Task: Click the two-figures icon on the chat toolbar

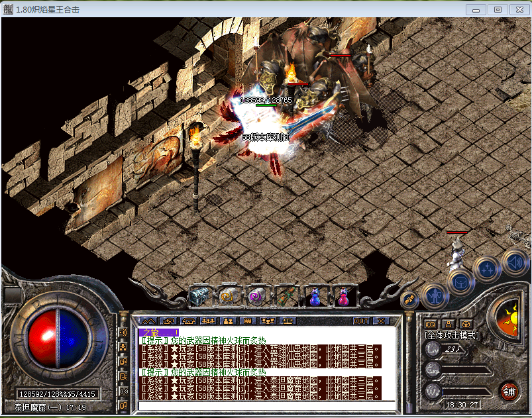Action: click(x=228, y=321)
